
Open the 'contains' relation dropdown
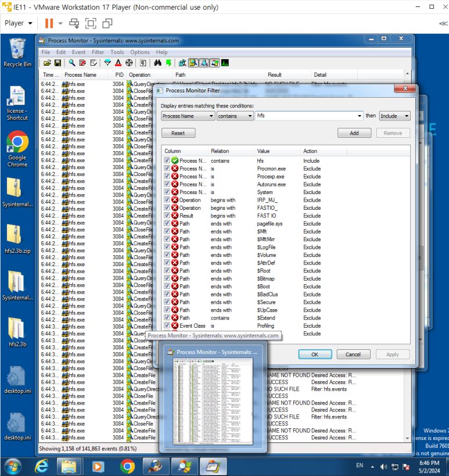pyautogui.click(x=235, y=116)
